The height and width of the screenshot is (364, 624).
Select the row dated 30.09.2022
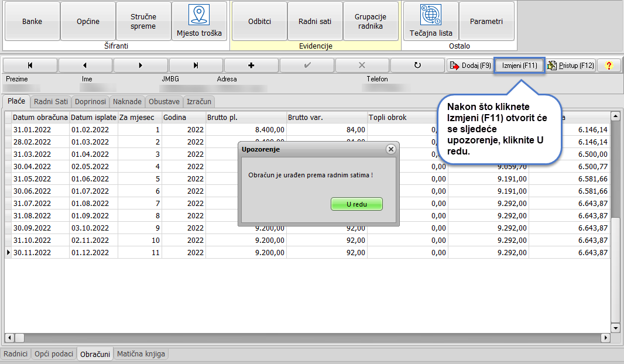coord(307,228)
